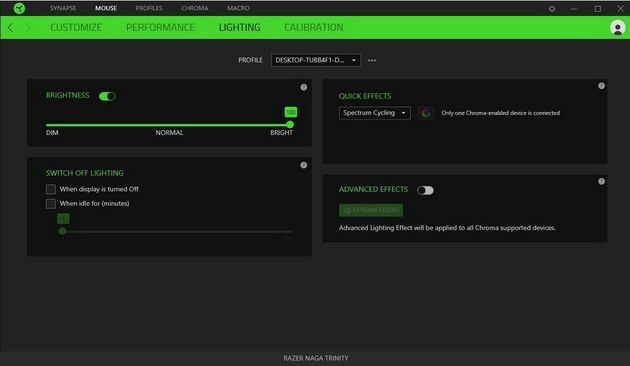Select Mouse top tab
The image size is (630, 366).
tap(106, 8)
